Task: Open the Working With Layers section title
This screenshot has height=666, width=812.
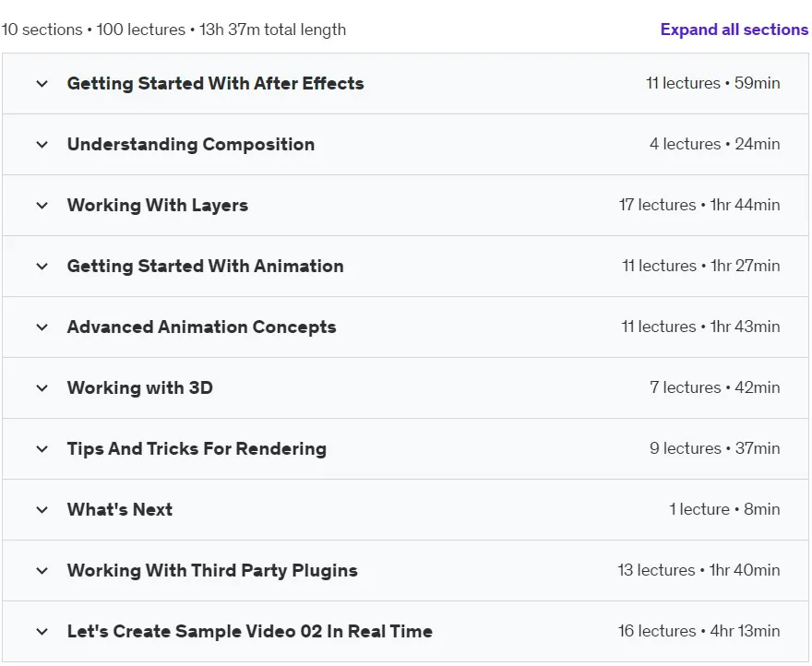Action: click(x=158, y=205)
